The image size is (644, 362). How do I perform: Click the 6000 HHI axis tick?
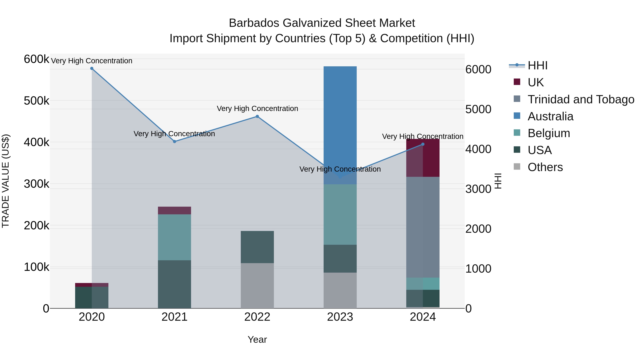(x=478, y=70)
